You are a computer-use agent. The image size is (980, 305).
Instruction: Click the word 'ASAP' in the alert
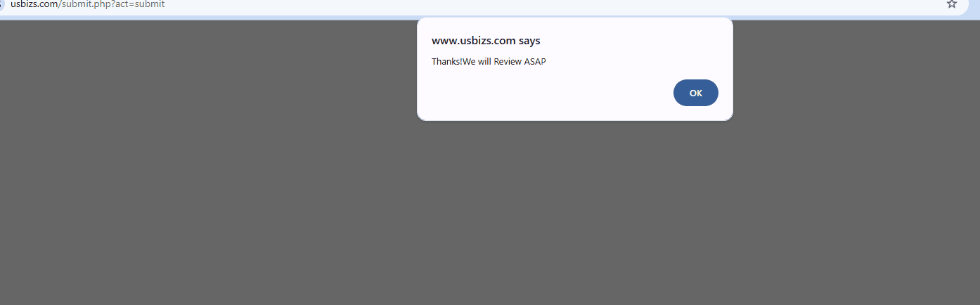point(535,62)
